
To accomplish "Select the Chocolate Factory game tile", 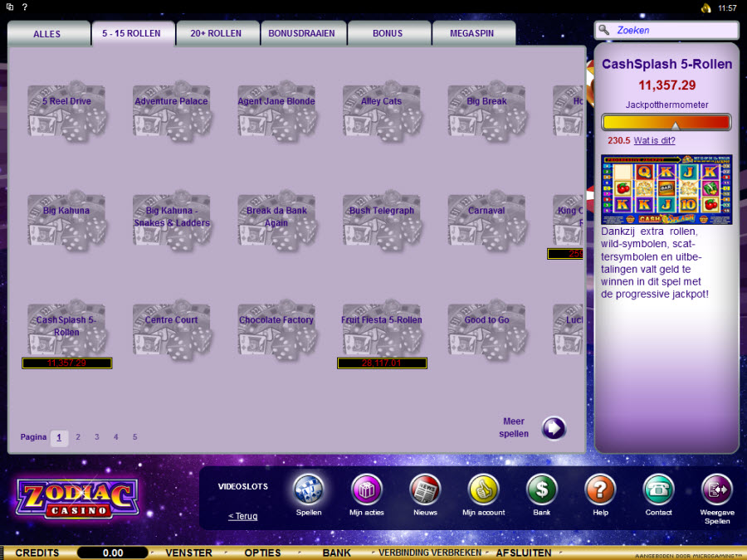I will click(276, 330).
